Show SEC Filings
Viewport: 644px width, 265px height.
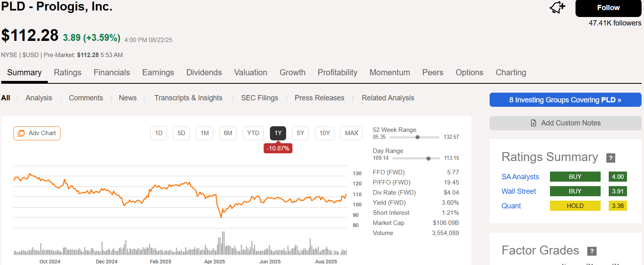click(260, 98)
